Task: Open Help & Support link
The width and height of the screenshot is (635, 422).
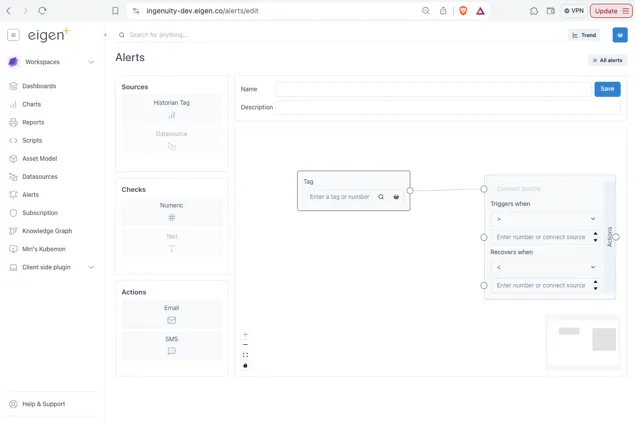Action: 43,404
